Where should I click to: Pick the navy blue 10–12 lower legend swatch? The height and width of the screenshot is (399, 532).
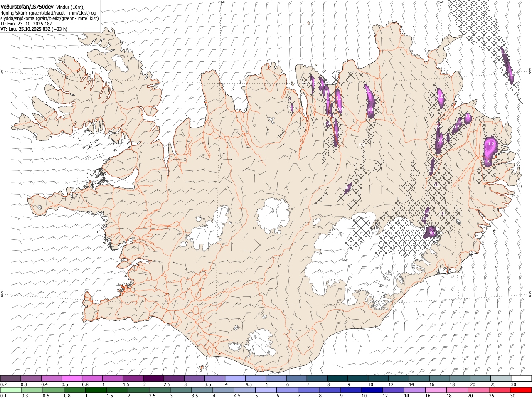372,390
